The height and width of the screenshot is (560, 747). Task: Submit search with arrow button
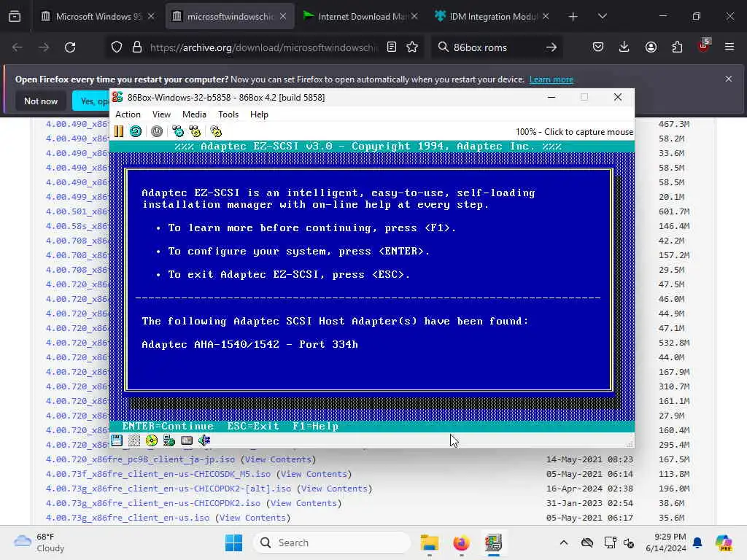[x=551, y=47]
